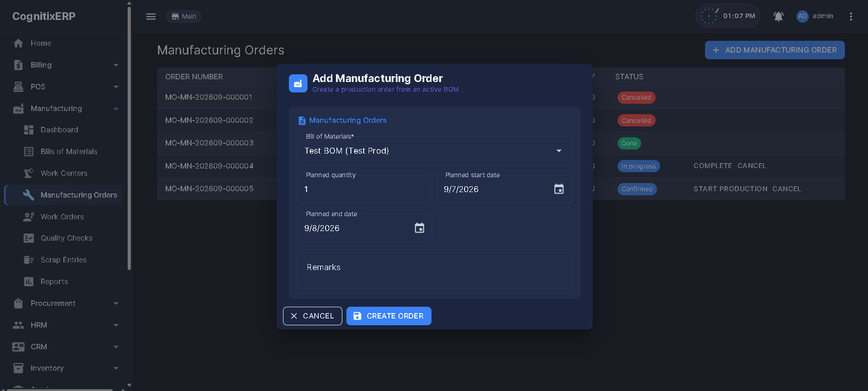Open Scrap Entries page
The image size is (868, 391).
(63, 260)
